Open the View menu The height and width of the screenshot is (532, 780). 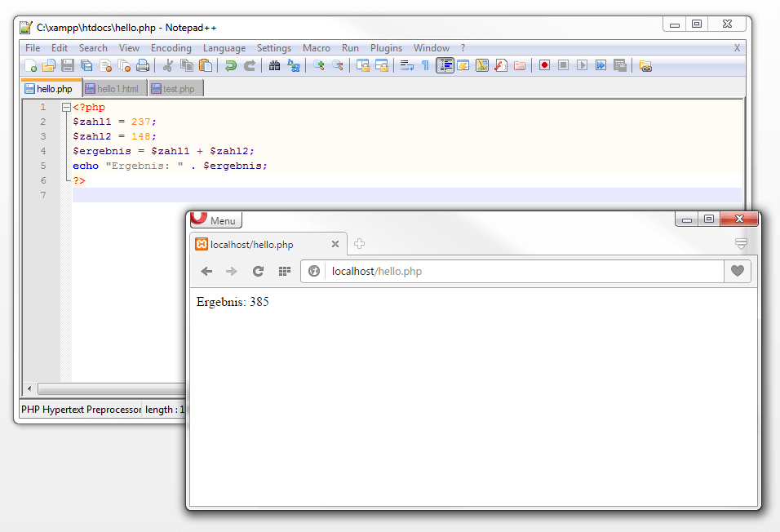pos(129,48)
